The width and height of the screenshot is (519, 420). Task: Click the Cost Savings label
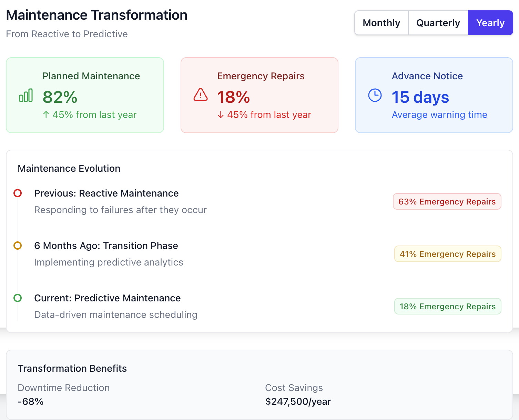pyautogui.click(x=294, y=388)
